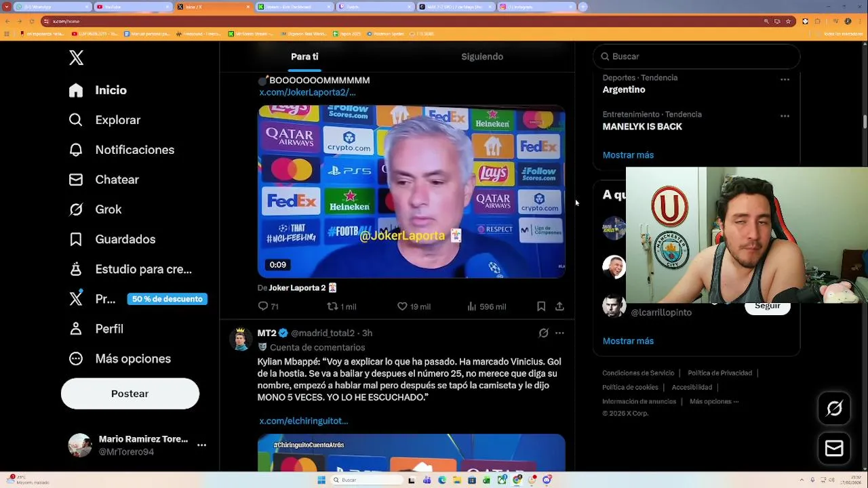
Task: Open MT2 profile avatar
Action: coord(240,338)
